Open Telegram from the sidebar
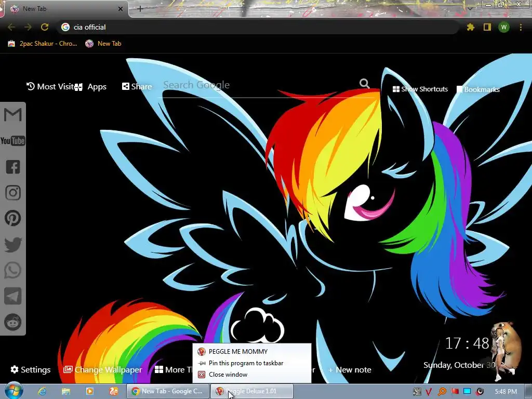The height and width of the screenshot is (399, 532). click(x=13, y=296)
